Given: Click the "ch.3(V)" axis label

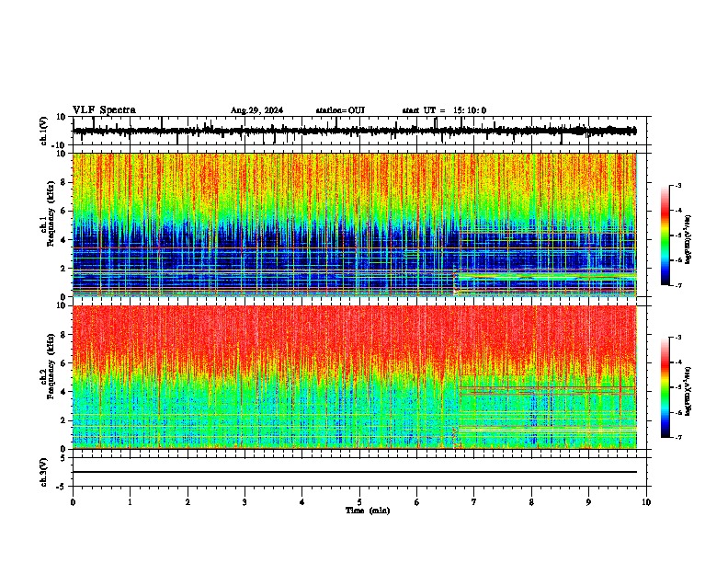Looking at the screenshot, I should (x=44, y=473).
